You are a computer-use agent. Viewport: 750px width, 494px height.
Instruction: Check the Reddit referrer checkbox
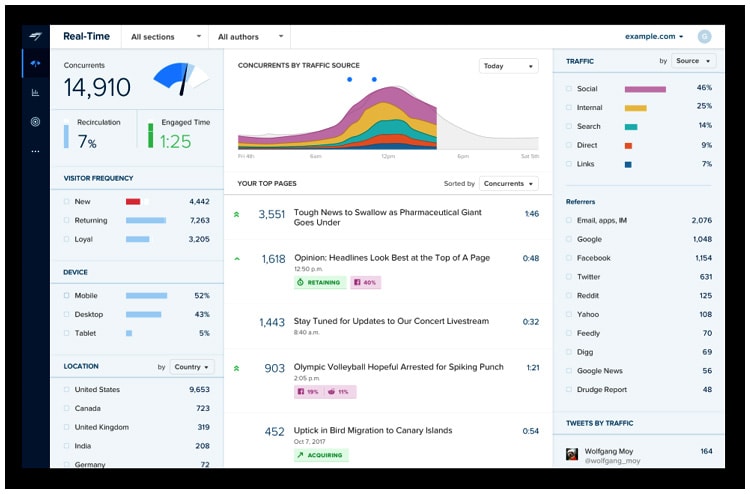click(x=569, y=296)
